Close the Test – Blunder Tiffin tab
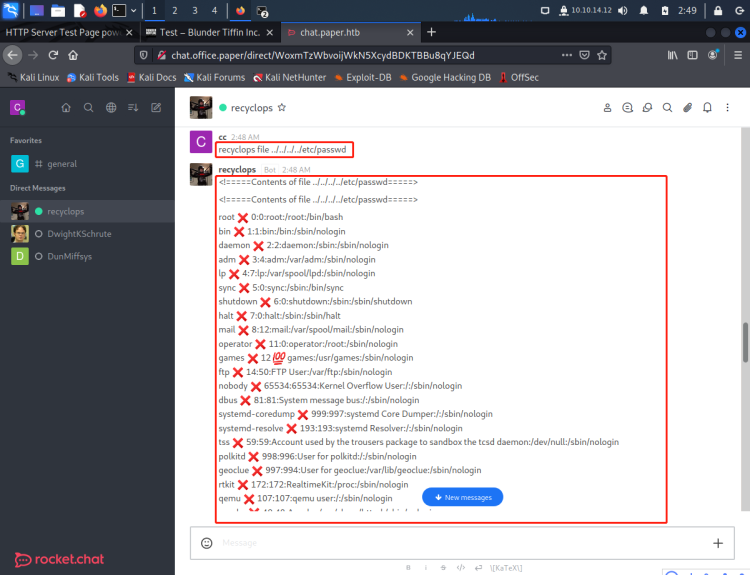750x575 pixels. pyautogui.click(x=270, y=33)
